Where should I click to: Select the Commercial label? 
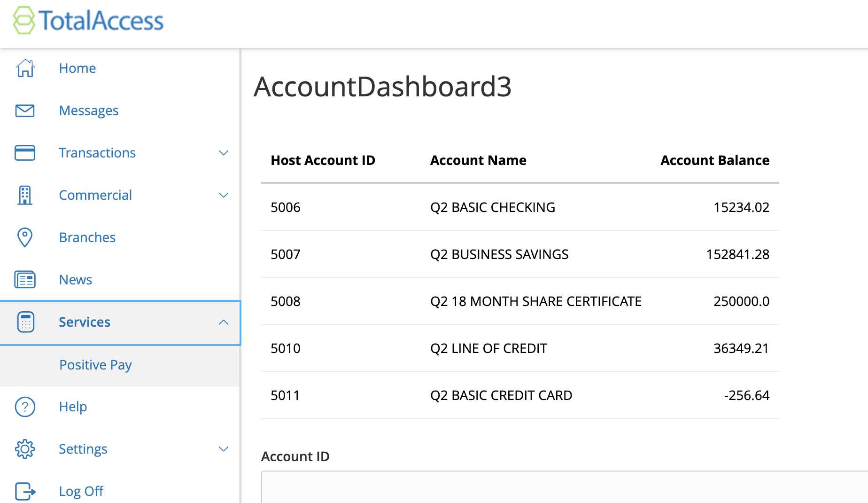95,195
